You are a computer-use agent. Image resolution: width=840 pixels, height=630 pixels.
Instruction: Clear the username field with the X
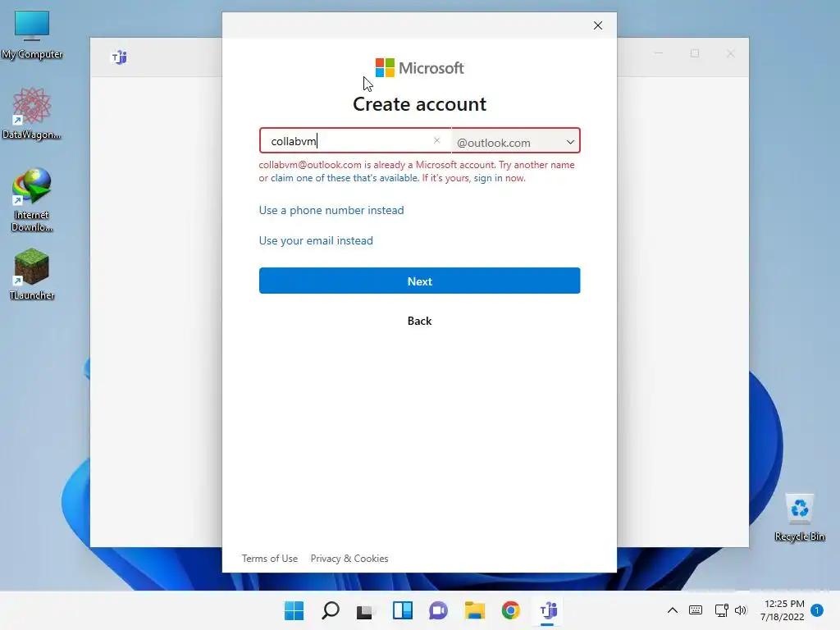point(436,140)
